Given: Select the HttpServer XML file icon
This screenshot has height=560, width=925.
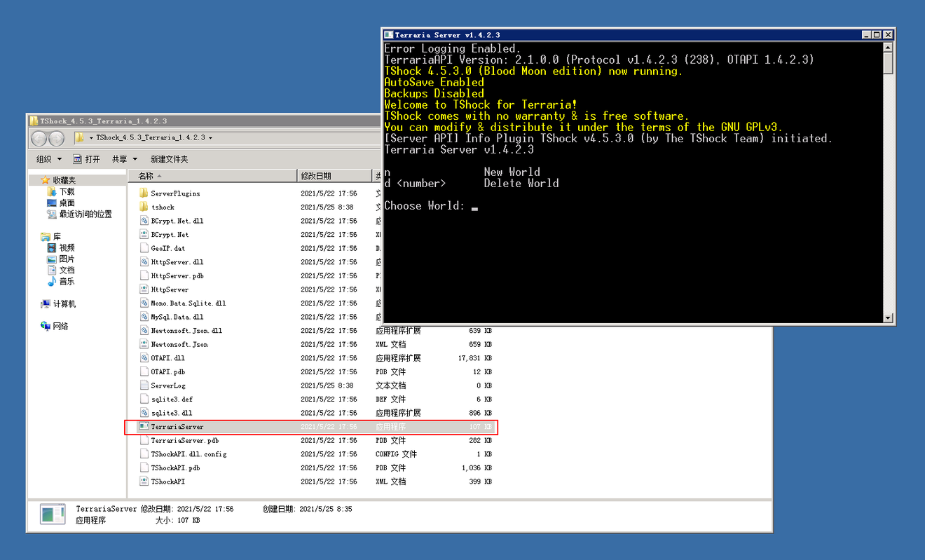Looking at the screenshot, I should (x=144, y=289).
